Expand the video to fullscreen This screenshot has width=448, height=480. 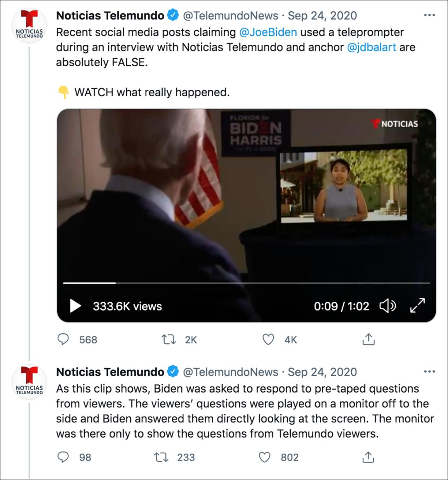pyautogui.click(x=417, y=305)
